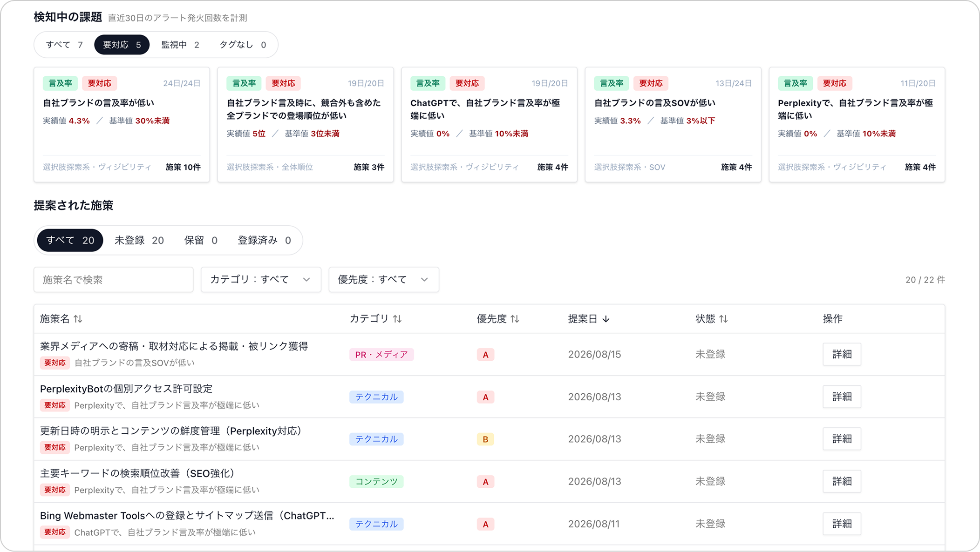The height and width of the screenshot is (552, 980).
Task: Click テクニカル tag in PerplexityBot row
Action: coord(376,397)
